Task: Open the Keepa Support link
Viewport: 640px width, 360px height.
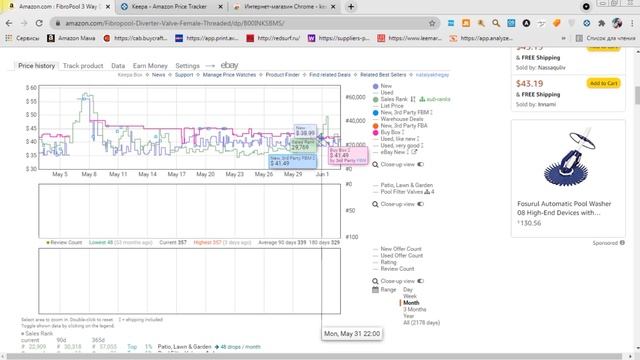Action: [x=184, y=75]
